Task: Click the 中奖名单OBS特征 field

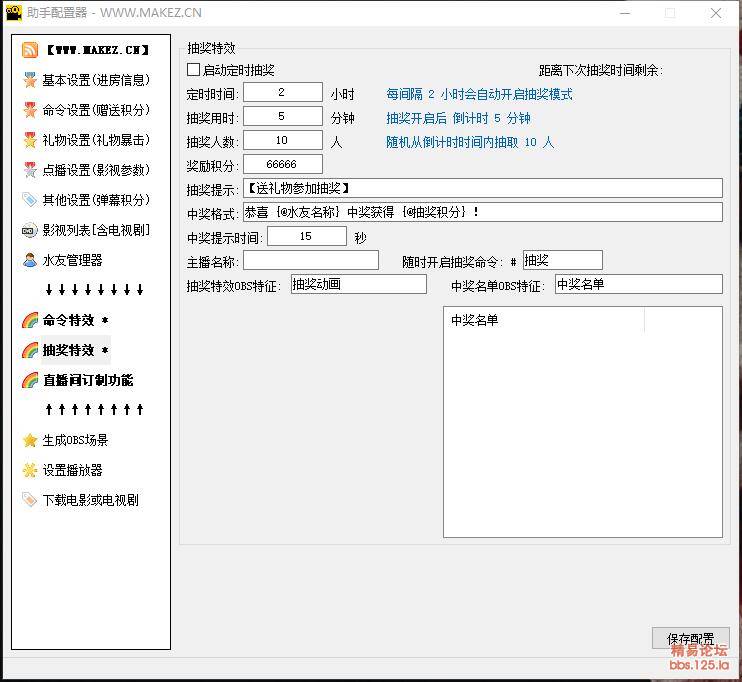Action: [x=639, y=284]
